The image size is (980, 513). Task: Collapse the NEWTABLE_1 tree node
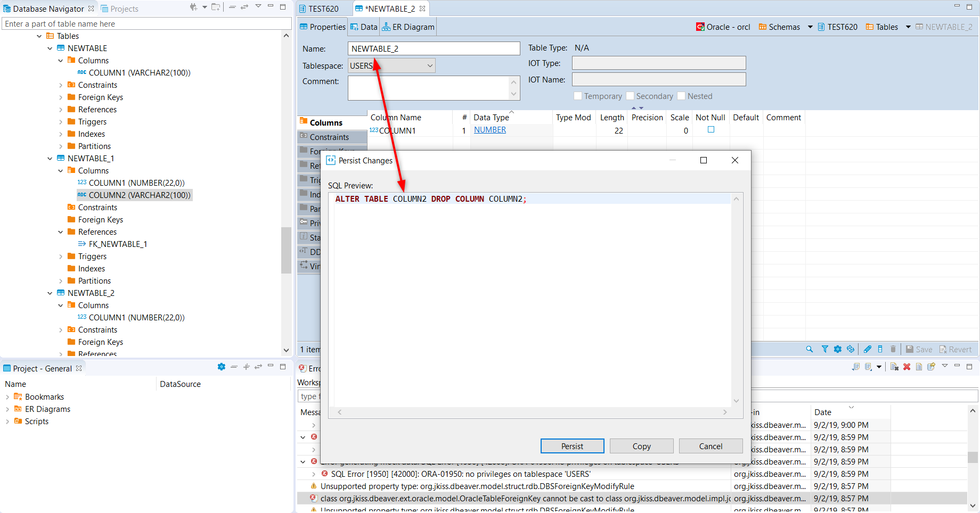point(50,158)
